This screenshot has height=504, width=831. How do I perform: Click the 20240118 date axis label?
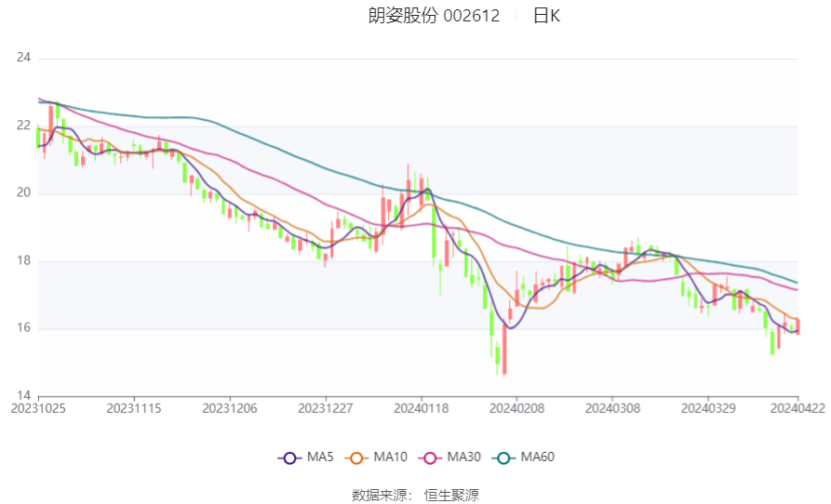pyautogui.click(x=422, y=409)
